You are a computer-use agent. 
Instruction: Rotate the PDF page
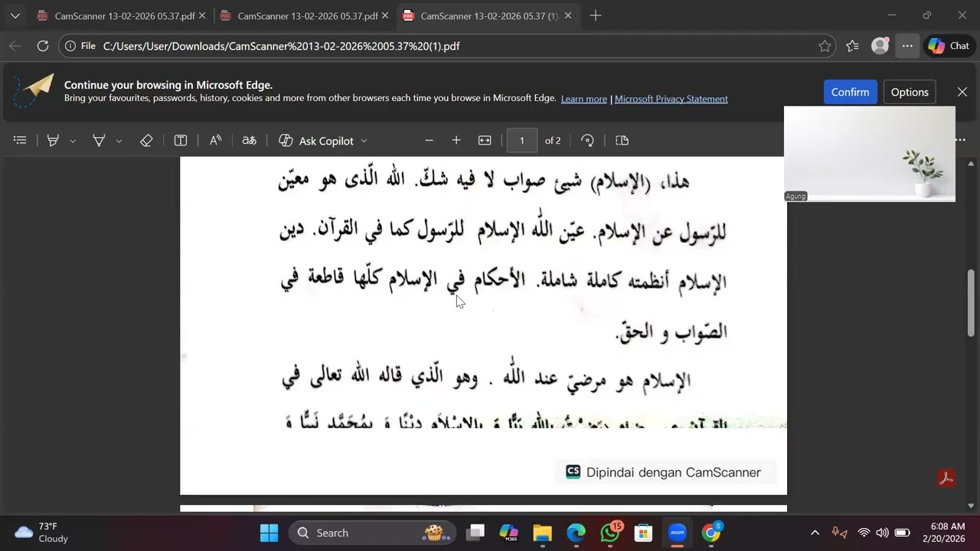point(587,140)
